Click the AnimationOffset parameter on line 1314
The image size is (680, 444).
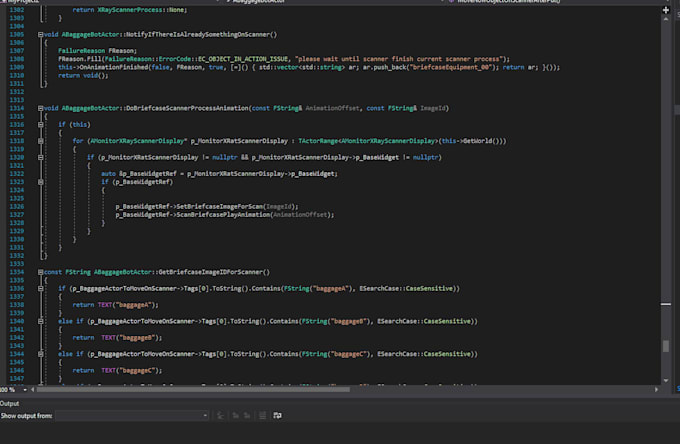333,108
